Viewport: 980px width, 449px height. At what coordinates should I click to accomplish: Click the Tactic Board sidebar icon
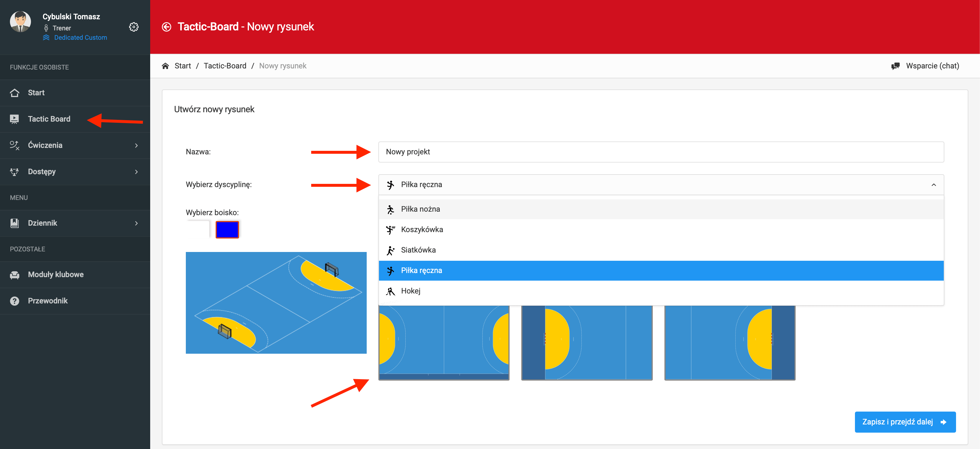14,119
